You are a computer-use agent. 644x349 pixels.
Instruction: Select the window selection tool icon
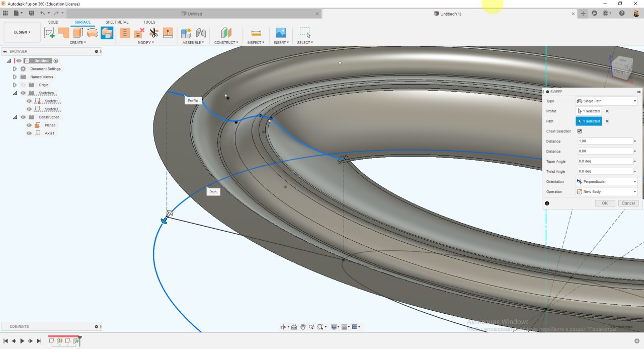(305, 33)
